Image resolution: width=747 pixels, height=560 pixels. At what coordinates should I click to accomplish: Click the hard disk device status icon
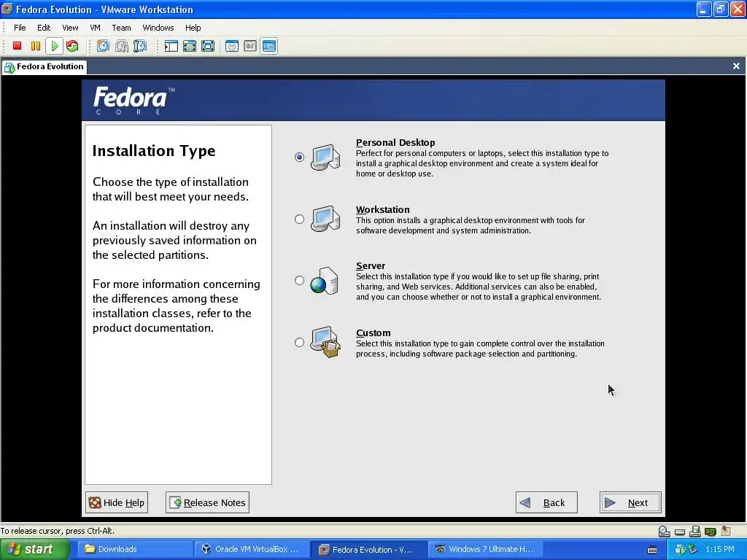tap(680, 532)
